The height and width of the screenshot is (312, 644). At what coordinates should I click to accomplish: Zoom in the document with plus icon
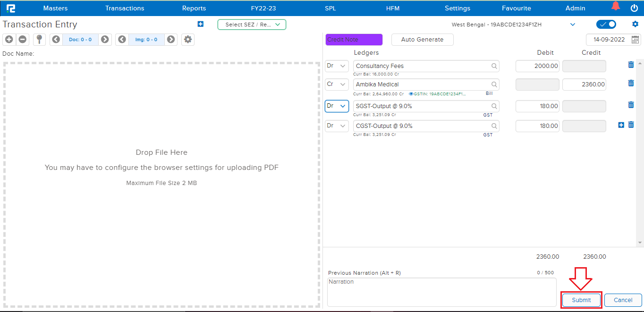[9, 40]
